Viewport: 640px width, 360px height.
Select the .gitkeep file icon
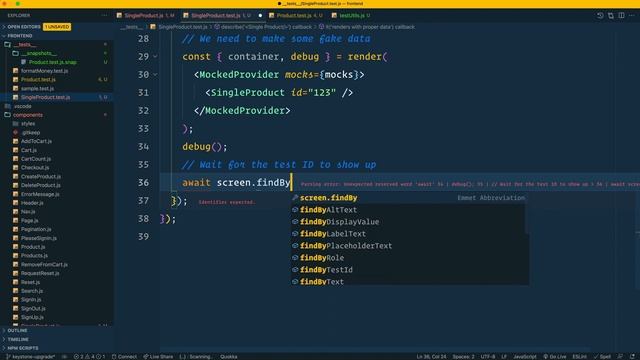tap(16, 132)
